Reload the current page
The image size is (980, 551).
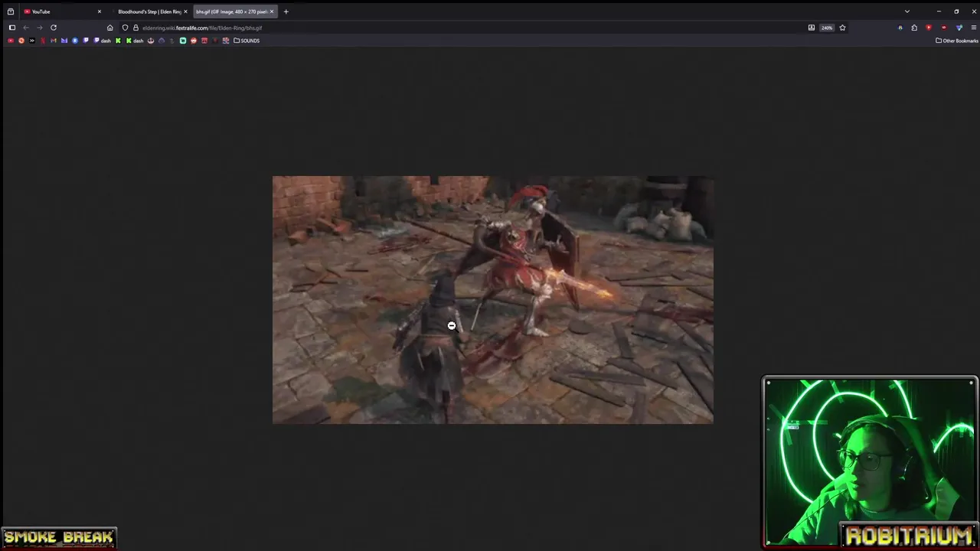click(54, 28)
